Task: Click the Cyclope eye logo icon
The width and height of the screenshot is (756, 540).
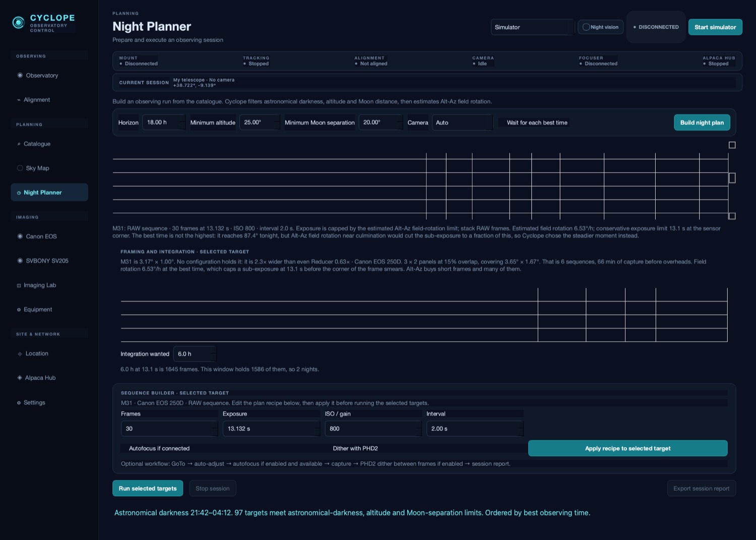Action: (19, 22)
